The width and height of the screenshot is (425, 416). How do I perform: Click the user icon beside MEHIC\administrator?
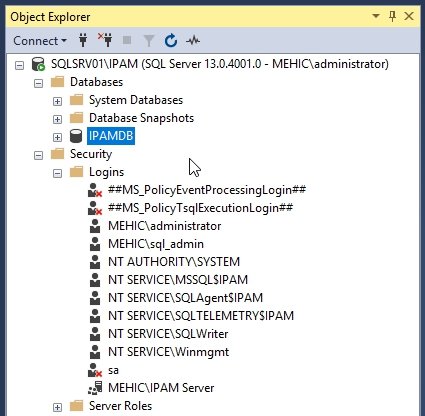tap(95, 226)
